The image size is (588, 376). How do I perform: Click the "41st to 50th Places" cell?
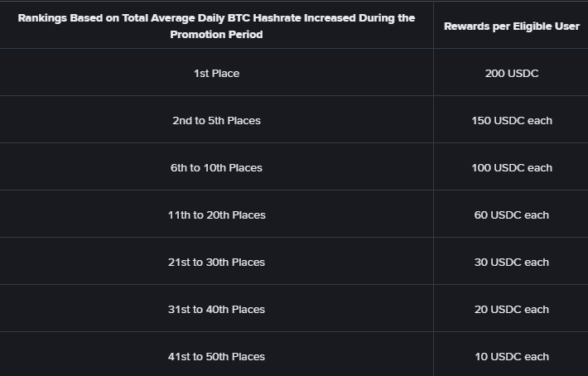(x=216, y=357)
